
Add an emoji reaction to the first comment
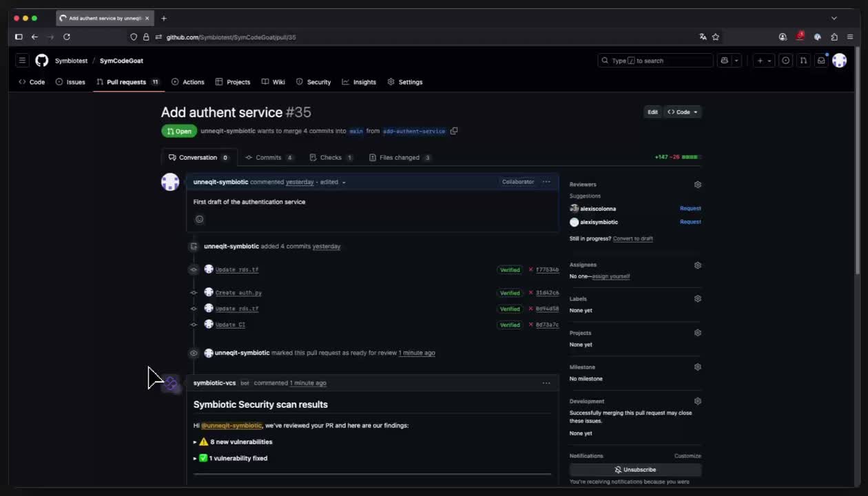click(x=200, y=219)
